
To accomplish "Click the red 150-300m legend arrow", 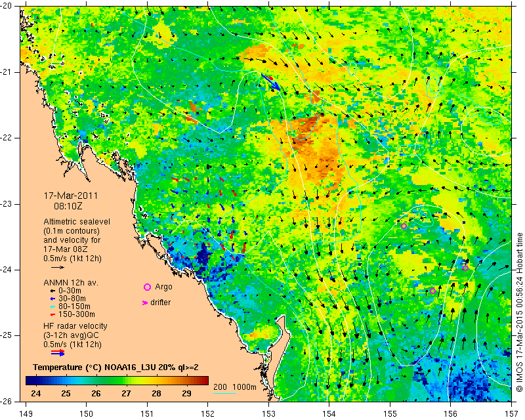I will click(52, 315).
